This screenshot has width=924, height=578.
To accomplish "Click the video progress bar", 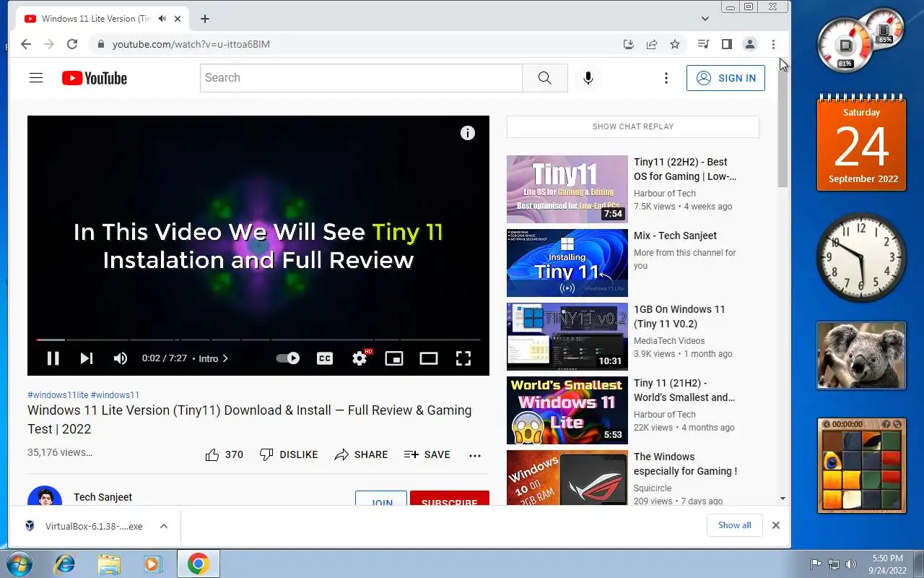I will (258, 340).
